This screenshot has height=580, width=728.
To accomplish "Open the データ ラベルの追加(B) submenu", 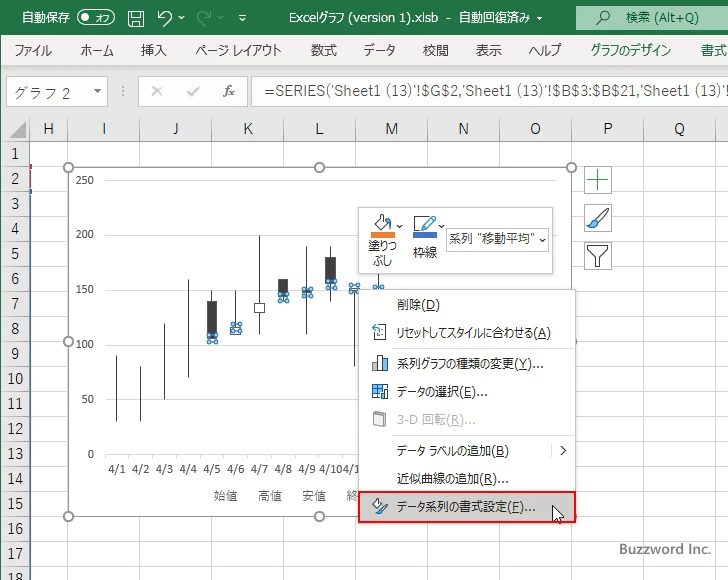I will coord(467,450).
